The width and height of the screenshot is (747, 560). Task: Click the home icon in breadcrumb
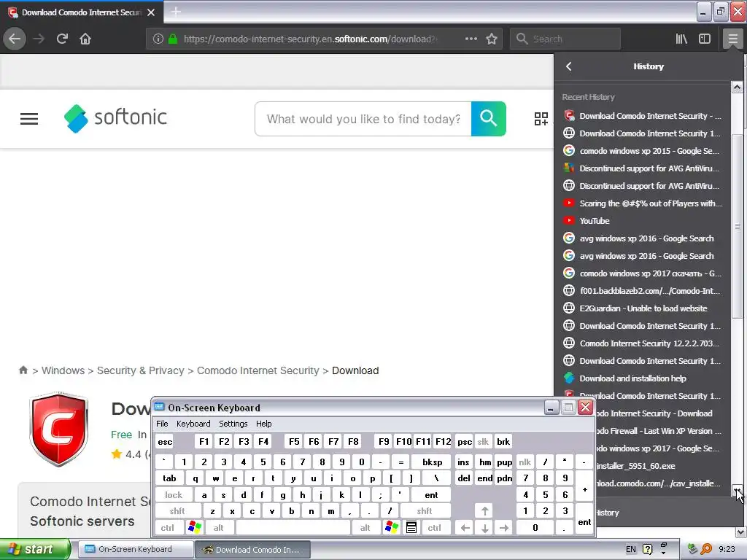(23, 370)
